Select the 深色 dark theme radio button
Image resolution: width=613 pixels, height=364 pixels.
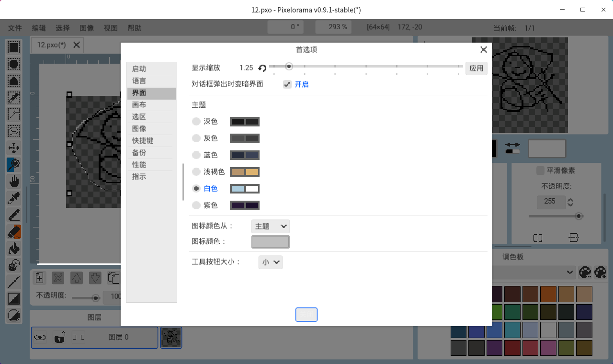point(196,122)
